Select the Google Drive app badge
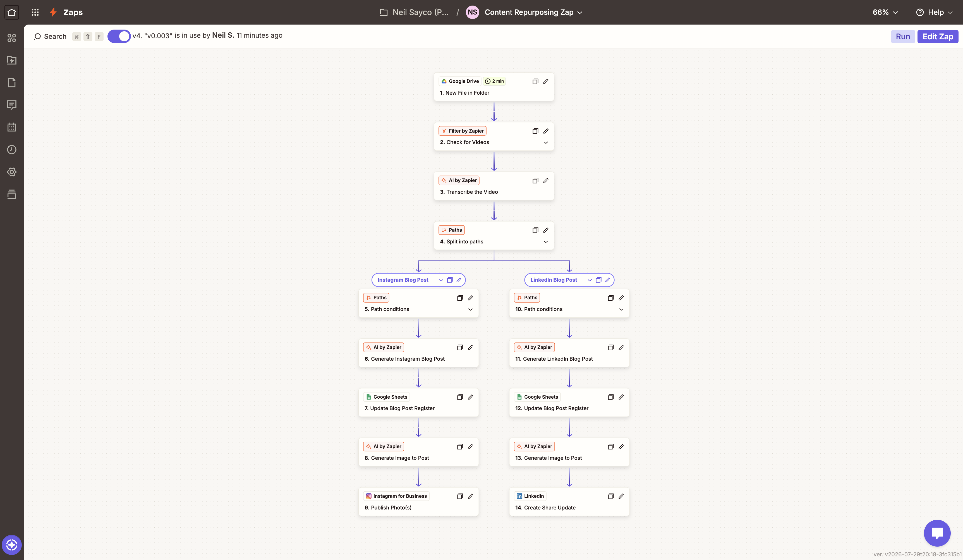Image resolution: width=963 pixels, height=560 pixels. click(460, 81)
